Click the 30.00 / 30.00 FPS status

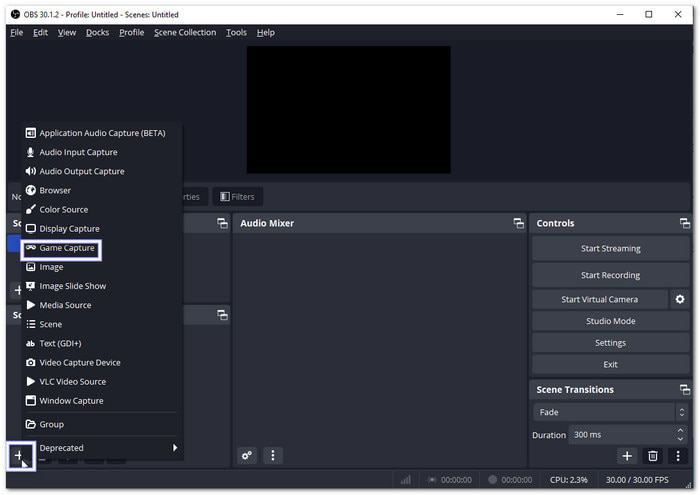click(637, 480)
